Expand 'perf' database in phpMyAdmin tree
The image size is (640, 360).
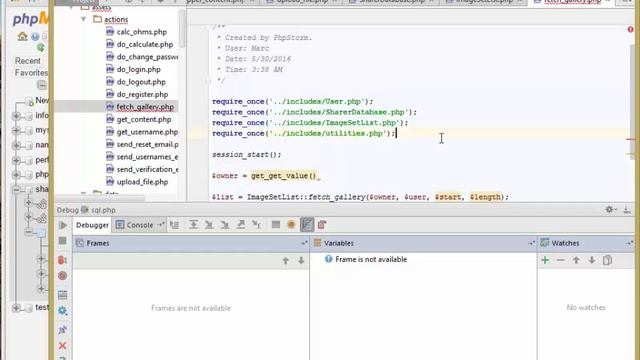[x=16, y=160]
